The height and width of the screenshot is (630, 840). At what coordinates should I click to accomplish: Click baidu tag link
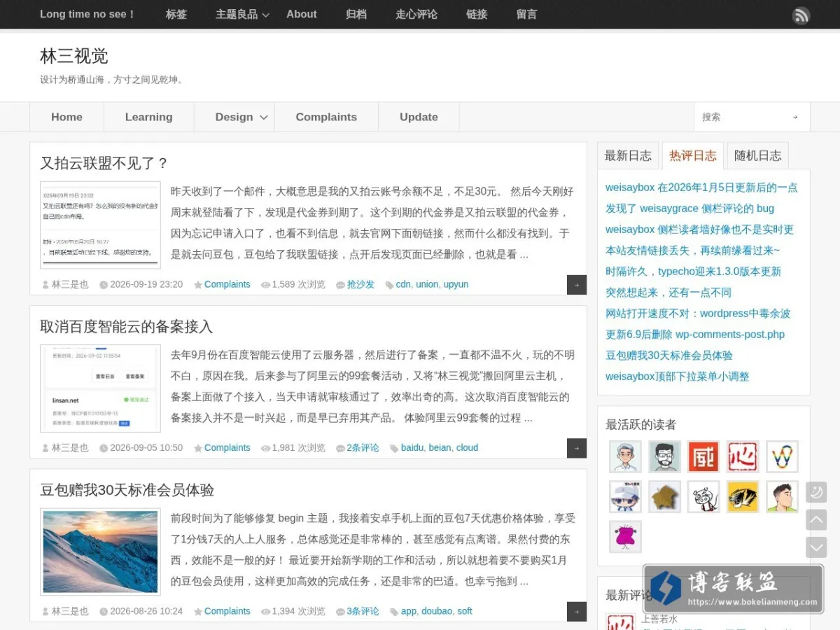pyautogui.click(x=412, y=447)
